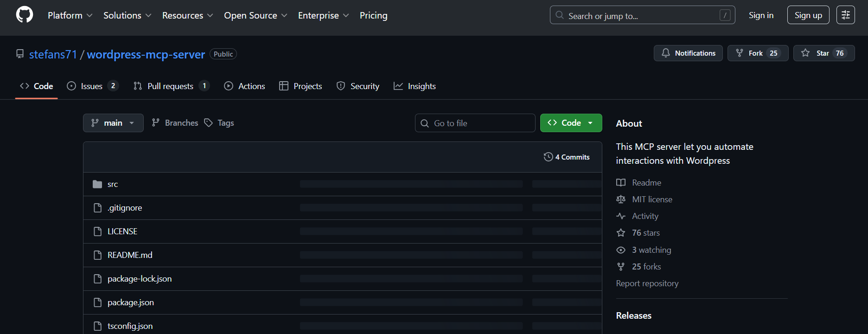Screen dimensions: 868x334
Task: Open the Insights tab
Action: [x=415, y=86]
